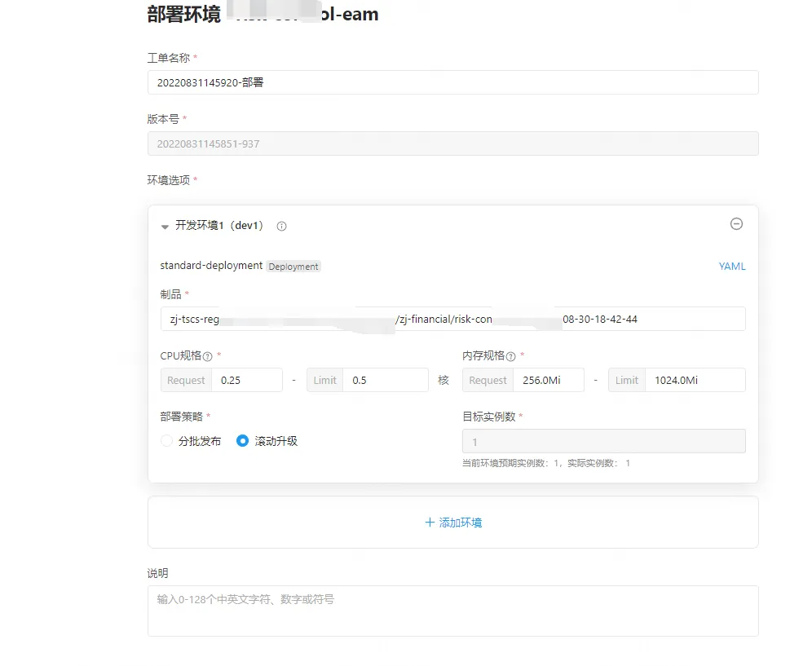Edit CPU Request value 0.25

247,380
